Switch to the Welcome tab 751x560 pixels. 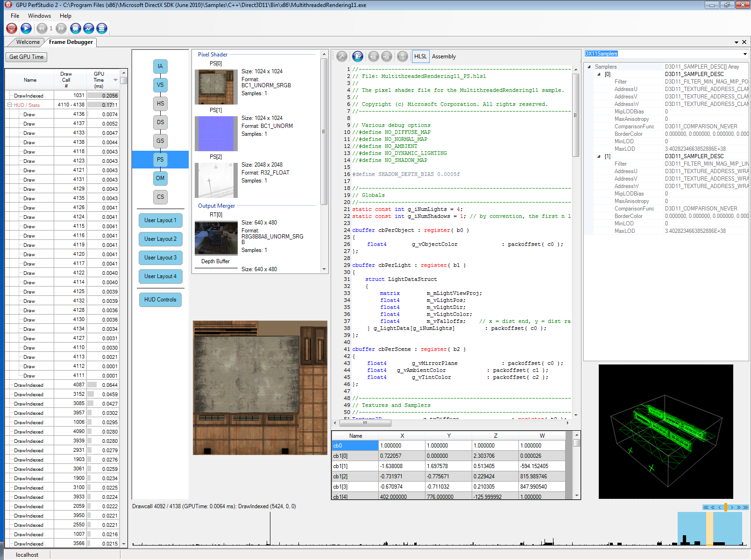pos(28,42)
